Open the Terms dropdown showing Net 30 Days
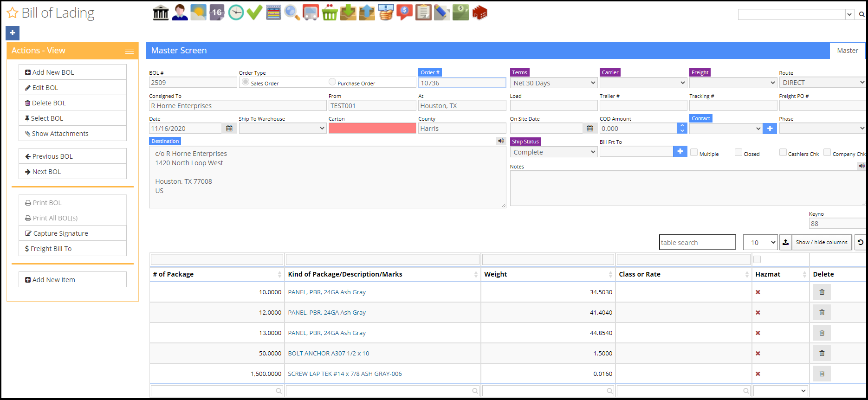Screen dimensions: 868x400 point(554,83)
